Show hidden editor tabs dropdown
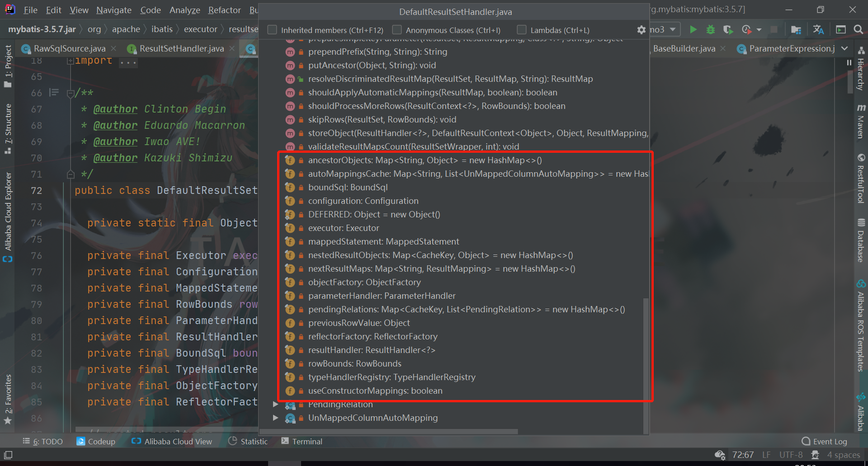 844,48
